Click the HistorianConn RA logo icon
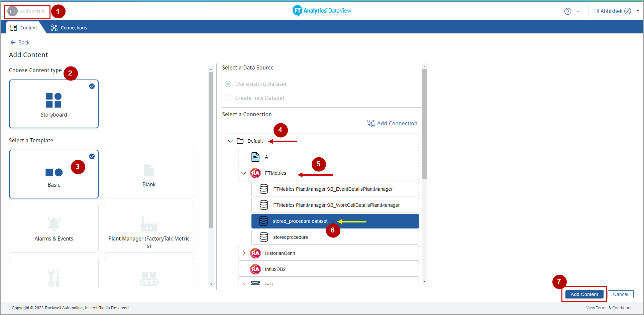The width and height of the screenshot is (644, 315). coord(255,253)
